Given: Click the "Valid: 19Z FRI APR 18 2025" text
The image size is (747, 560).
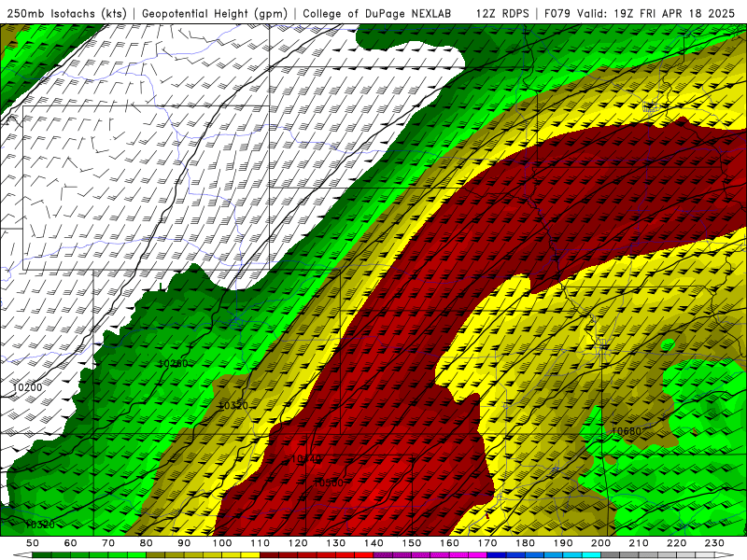Looking at the screenshot, I should [x=656, y=13].
